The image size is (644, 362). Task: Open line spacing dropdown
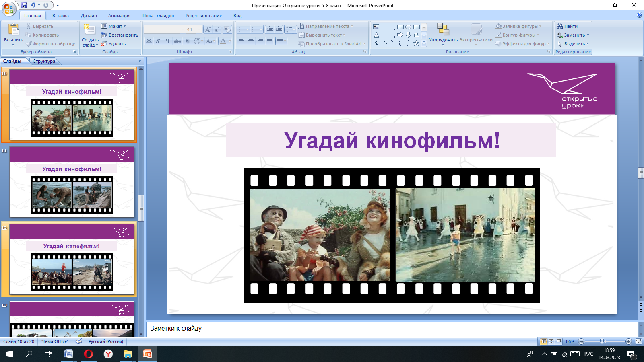pyautogui.click(x=290, y=29)
